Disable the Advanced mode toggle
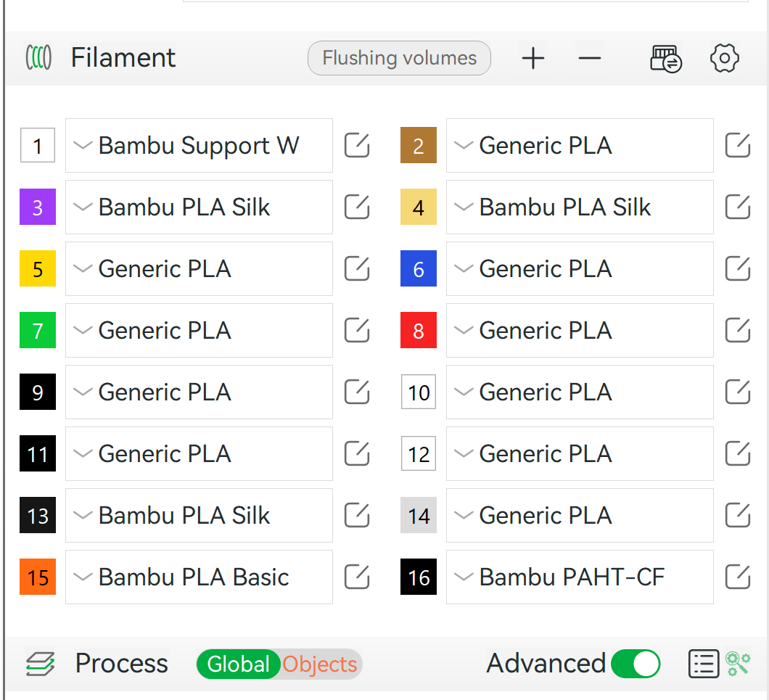Viewport: 769px width, 700px height. [636, 664]
